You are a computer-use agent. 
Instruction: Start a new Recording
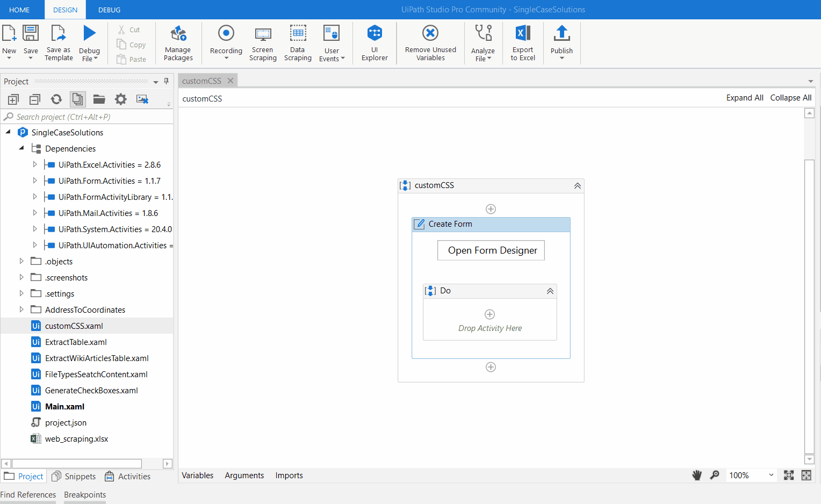click(x=226, y=43)
